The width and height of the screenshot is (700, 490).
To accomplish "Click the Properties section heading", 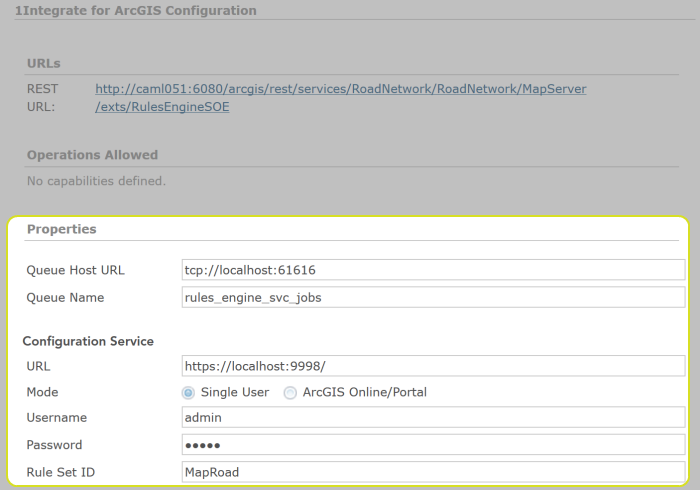I will pyautogui.click(x=62, y=229).
